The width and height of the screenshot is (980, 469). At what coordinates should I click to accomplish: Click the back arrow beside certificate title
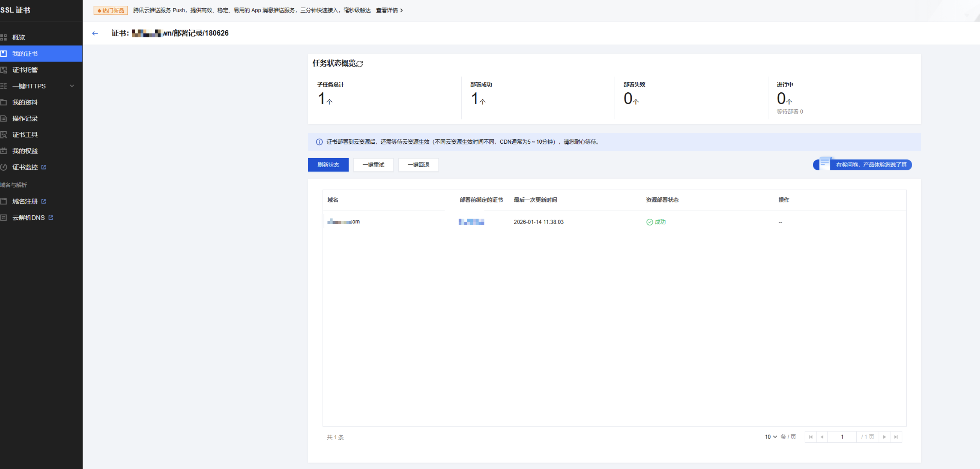tap(95, 33)
